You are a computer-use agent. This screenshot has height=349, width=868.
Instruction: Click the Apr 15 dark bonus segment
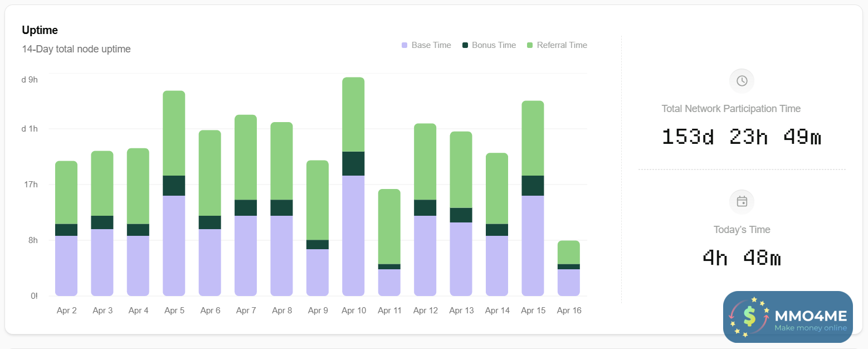(533, 186)
